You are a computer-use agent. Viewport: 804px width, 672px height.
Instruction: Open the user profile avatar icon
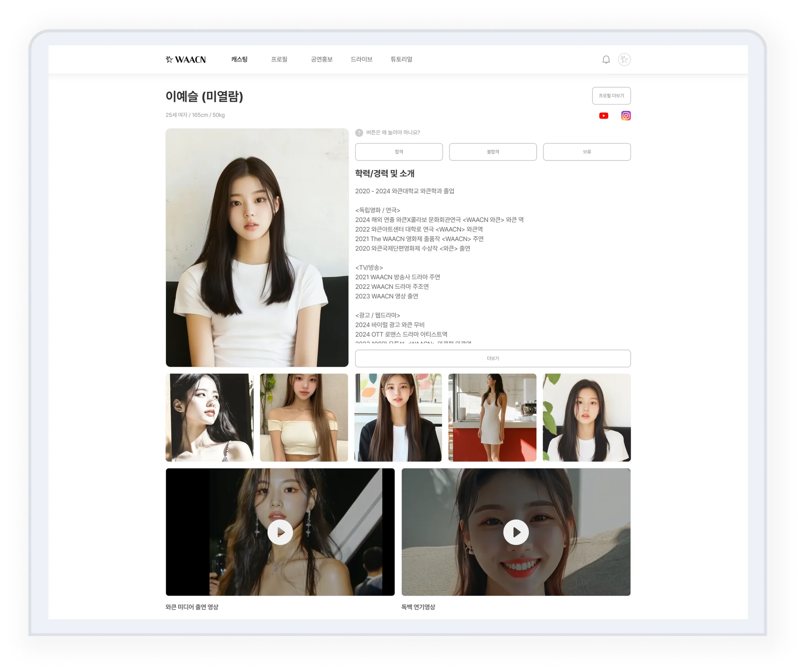[624, 60]
